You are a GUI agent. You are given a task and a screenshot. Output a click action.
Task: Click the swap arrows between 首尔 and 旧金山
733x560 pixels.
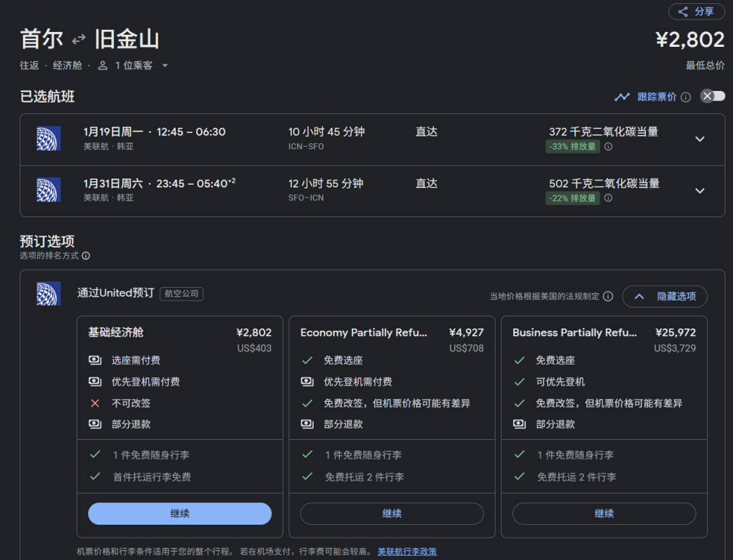pos(79,39)
